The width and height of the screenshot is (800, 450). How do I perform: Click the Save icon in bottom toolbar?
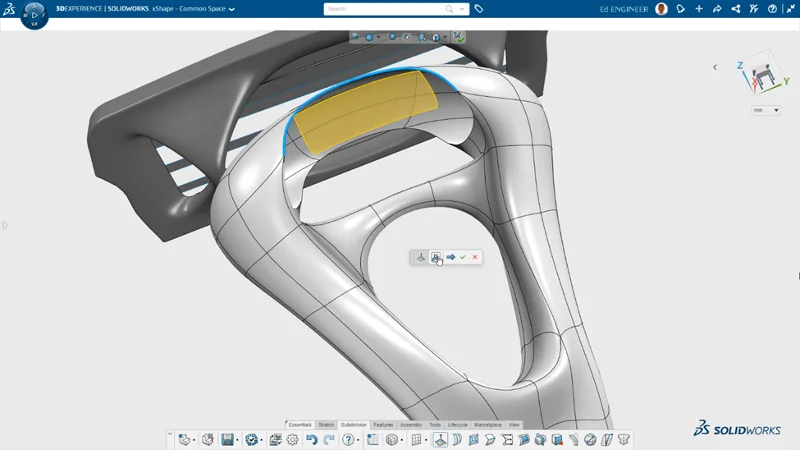228,439
